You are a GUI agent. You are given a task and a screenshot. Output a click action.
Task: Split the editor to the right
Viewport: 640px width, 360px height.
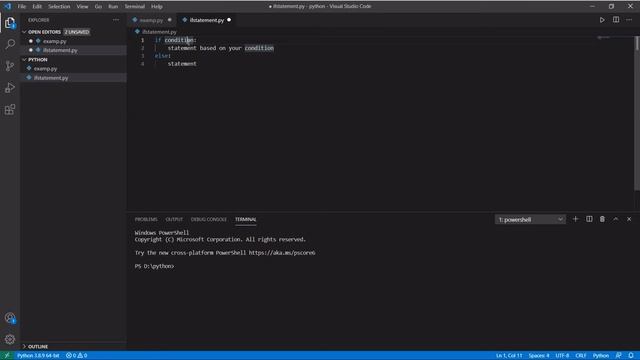[616, 20]
